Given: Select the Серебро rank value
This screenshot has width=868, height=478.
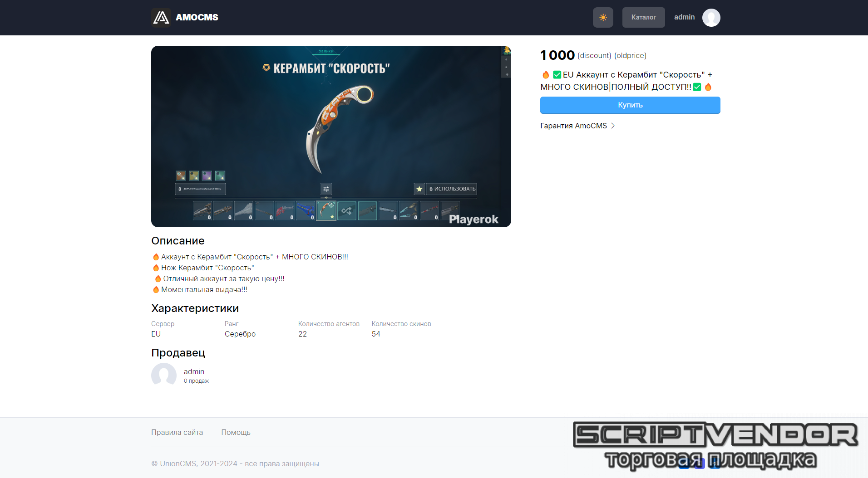Looking at the screenshot, I should point(240,334).
